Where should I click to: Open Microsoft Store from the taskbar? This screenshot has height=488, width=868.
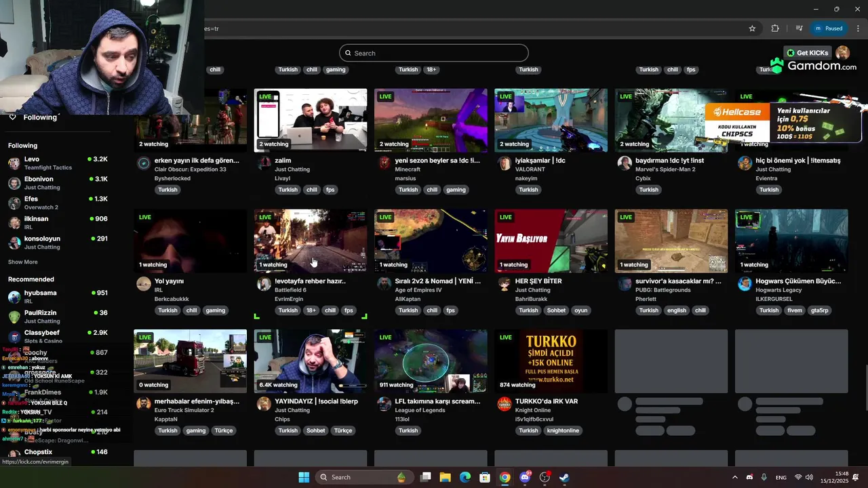[x=485, y=477]
